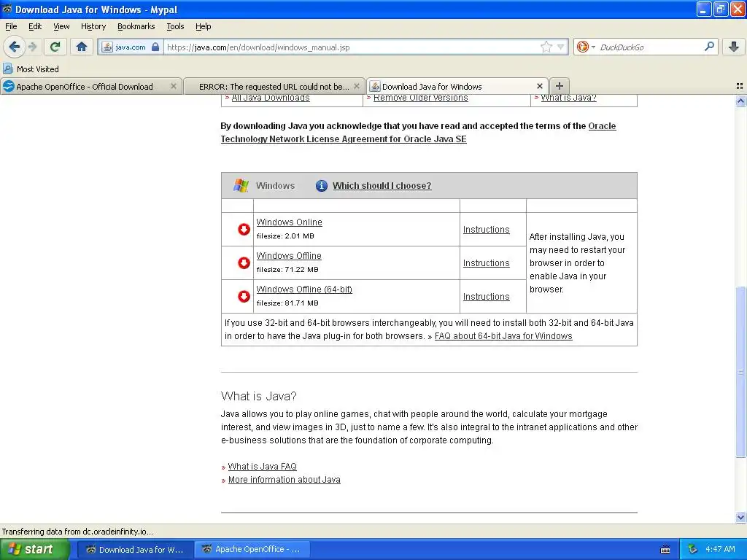
Task: Reload the page with the refresh icon
Action: pos(55,47)
